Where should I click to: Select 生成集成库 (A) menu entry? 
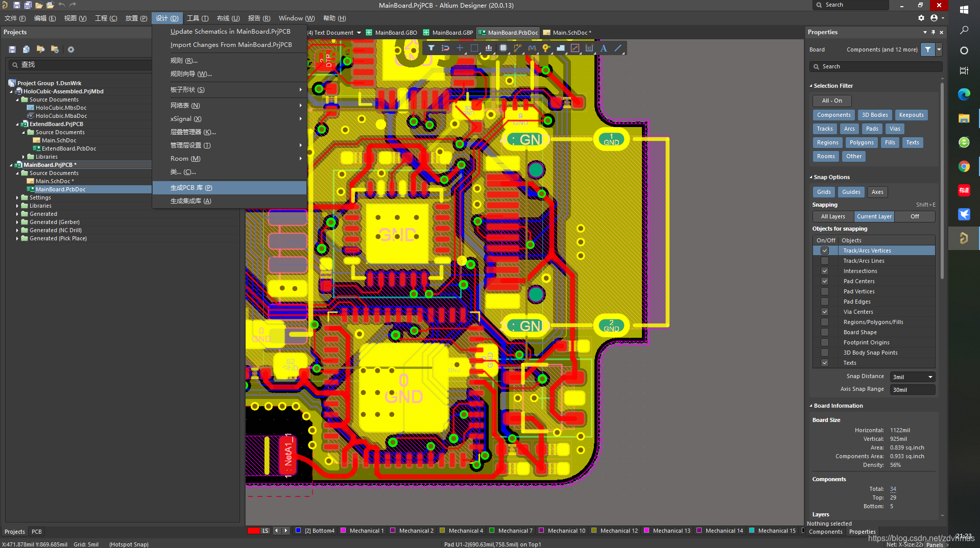click(230, 201)
